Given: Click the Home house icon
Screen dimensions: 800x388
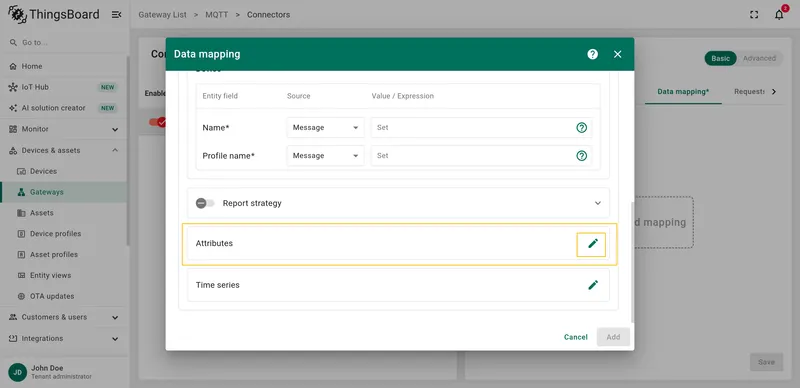Looking at the screenshot, I should click(x=13, y=66).
